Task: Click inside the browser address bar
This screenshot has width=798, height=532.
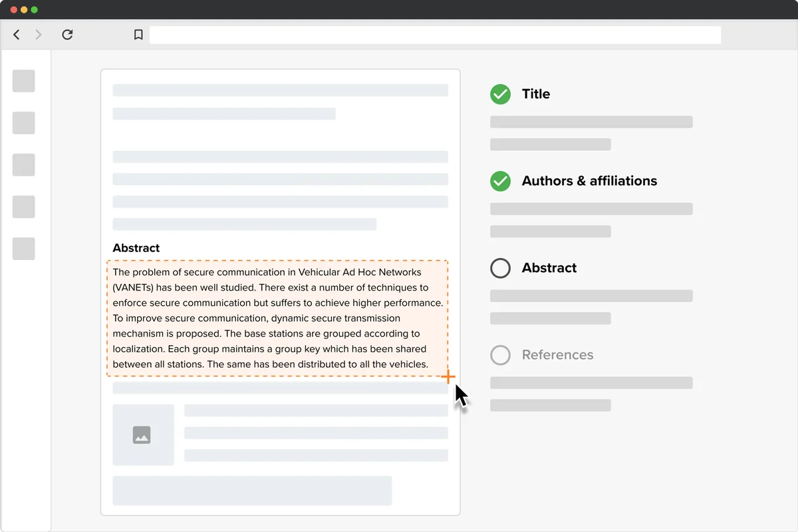Action: pos(436,35)
